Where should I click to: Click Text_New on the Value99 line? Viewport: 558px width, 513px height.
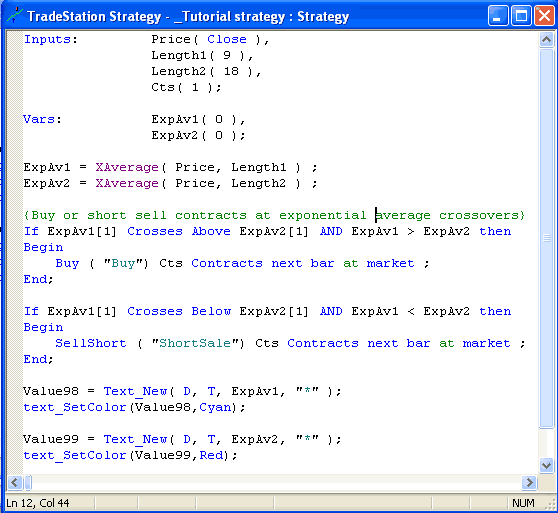(135, 439)
